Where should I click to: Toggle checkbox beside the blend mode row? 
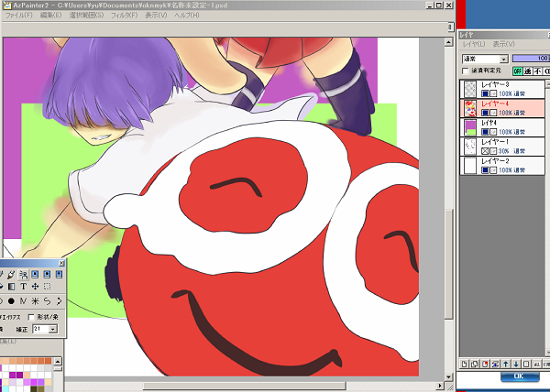point(466,71)
